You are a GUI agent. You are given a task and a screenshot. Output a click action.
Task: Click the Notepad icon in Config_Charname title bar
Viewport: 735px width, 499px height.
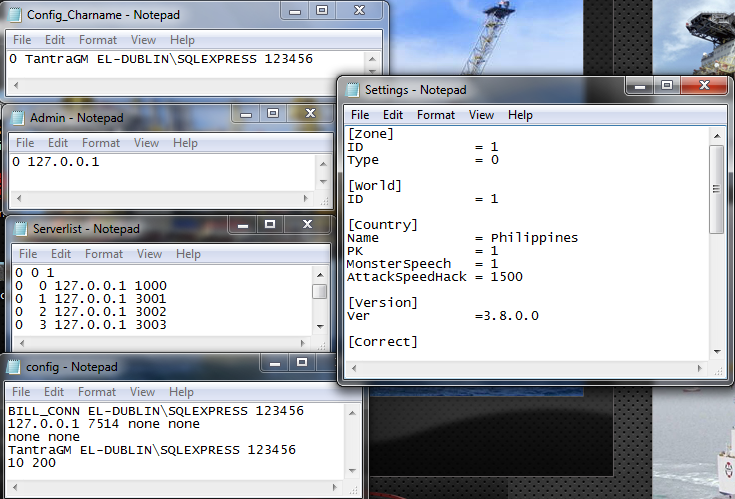[15, 15]
